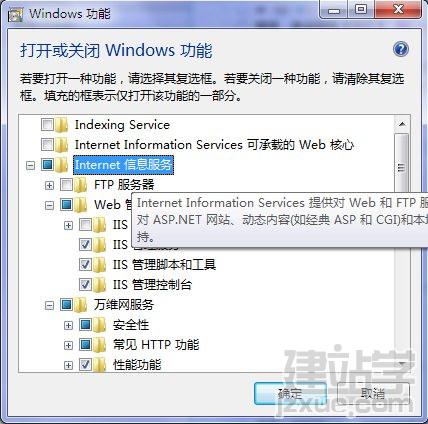Viewport: 428px width, 424px height.
Task: Click the 取消 button
Action: pos(373,394)
